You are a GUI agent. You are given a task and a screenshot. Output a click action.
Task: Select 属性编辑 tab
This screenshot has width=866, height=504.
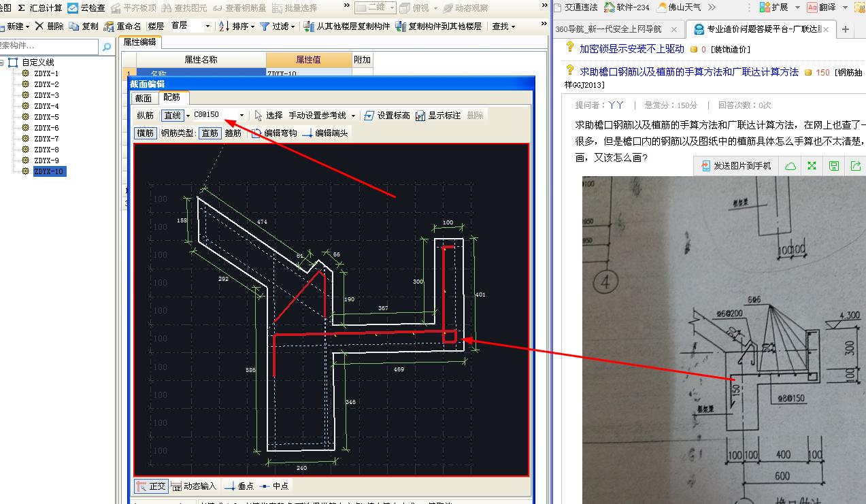click(139, 42)
